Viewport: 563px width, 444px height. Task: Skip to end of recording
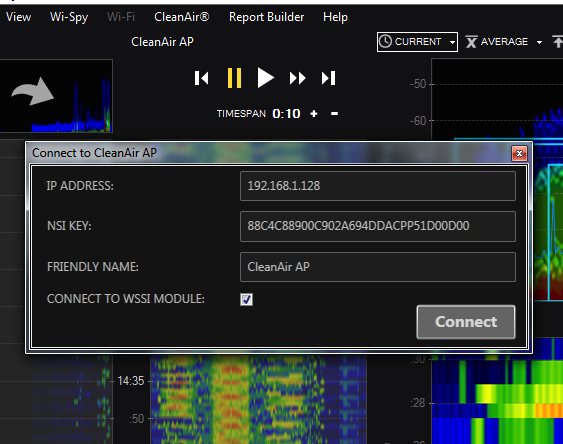(329, 78)
